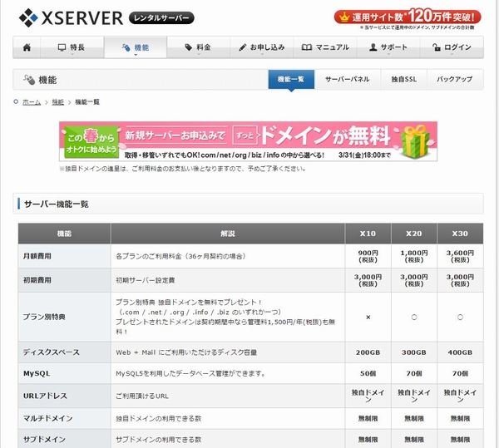499x448 pixels.
Task: Click the 200GB disk space cell
Action: 368,352
